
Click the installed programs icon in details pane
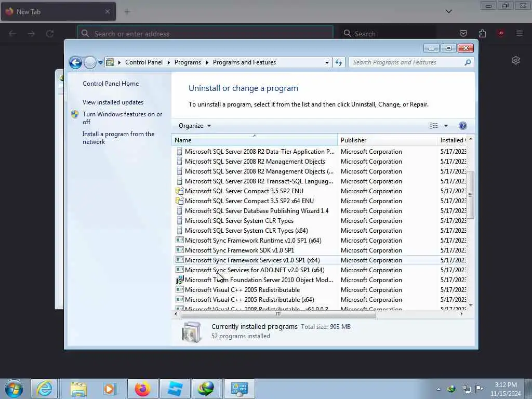coord(192,332)
